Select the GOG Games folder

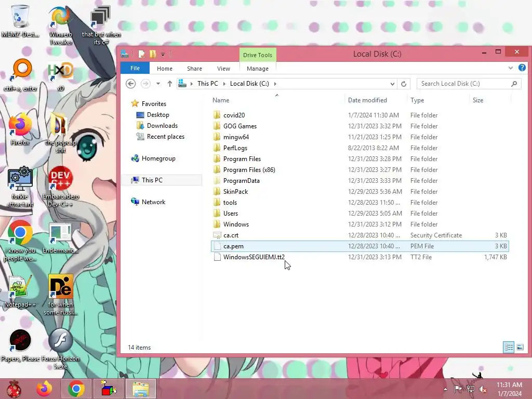(360, 126)
